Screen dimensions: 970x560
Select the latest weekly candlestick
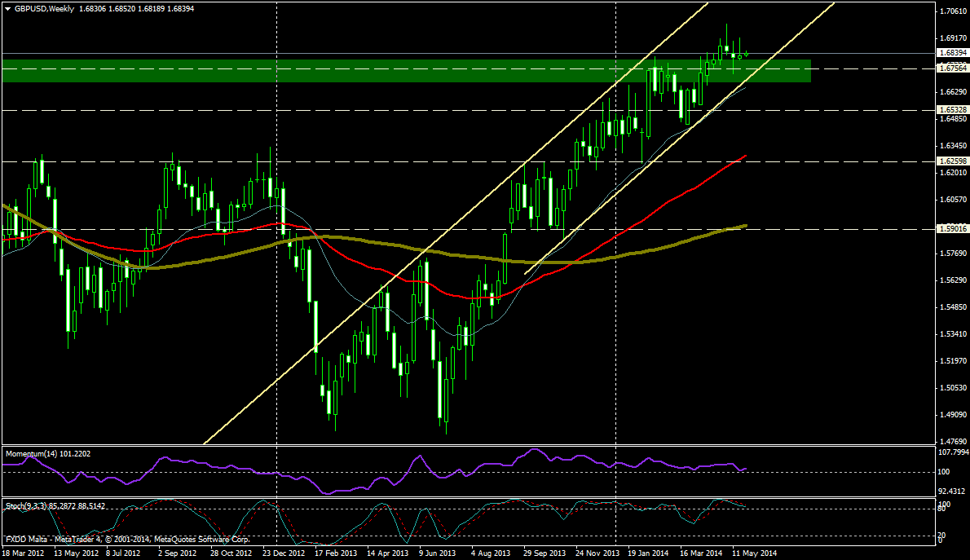click(747, 54)
